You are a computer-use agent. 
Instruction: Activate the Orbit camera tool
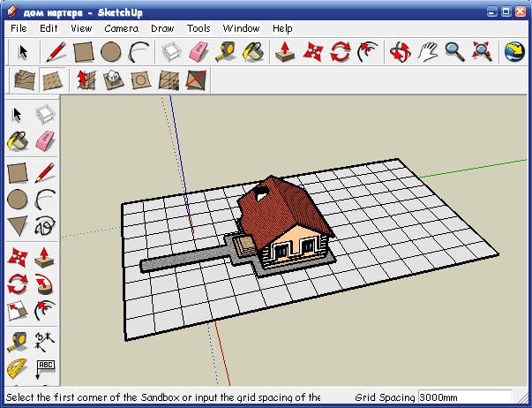pos(401,52)
